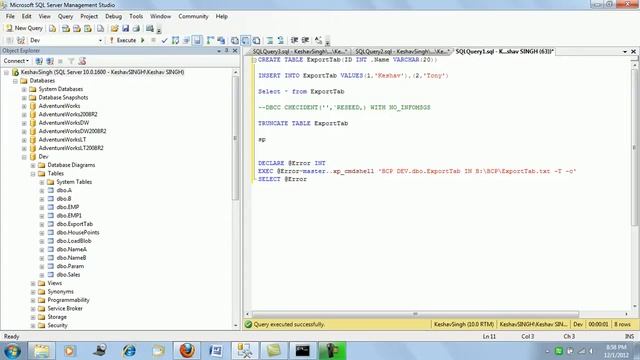The height and width of the screenshot is (360, 640).
Task: Click the Connect Object Explorer icon
Action: click(x=39, y=61)
